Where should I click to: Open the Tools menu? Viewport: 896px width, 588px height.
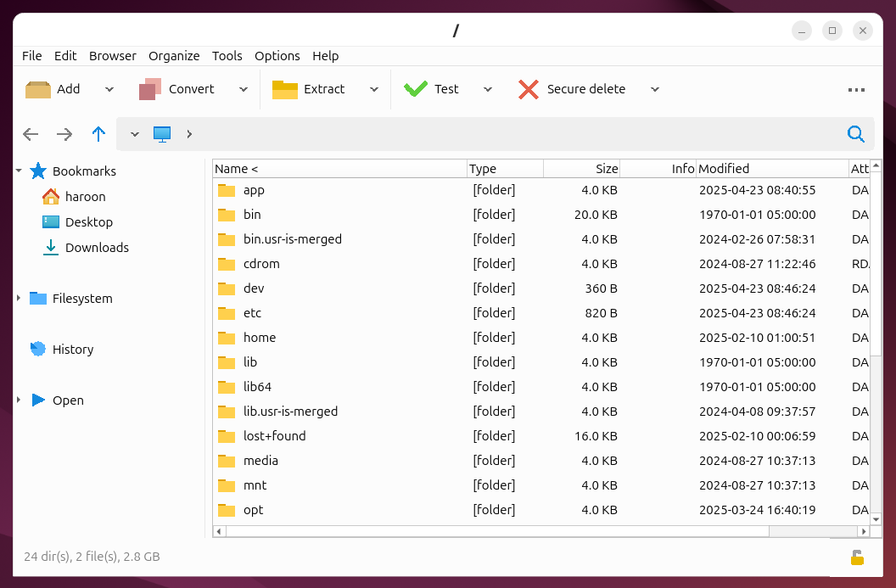coord(227,56)
